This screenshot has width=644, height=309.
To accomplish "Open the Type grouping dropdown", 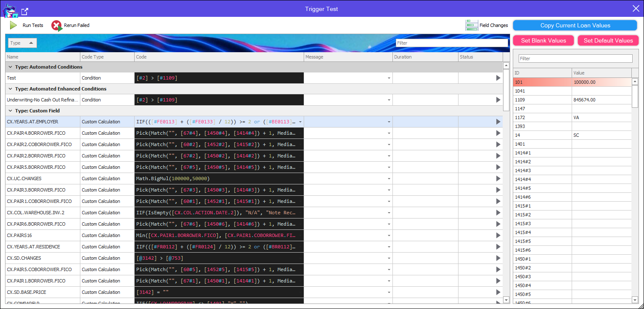I will click(22, 43).
